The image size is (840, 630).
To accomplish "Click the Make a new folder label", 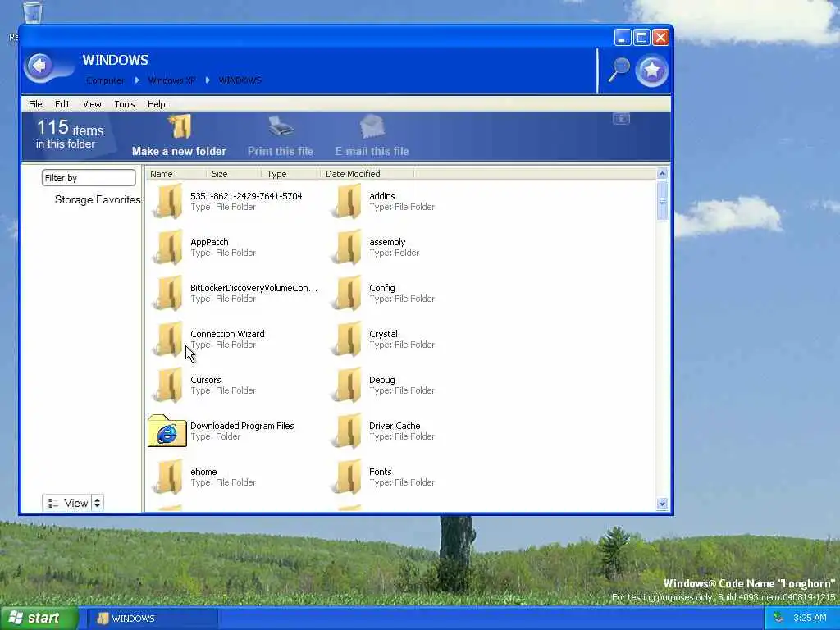I will (179, 152).
